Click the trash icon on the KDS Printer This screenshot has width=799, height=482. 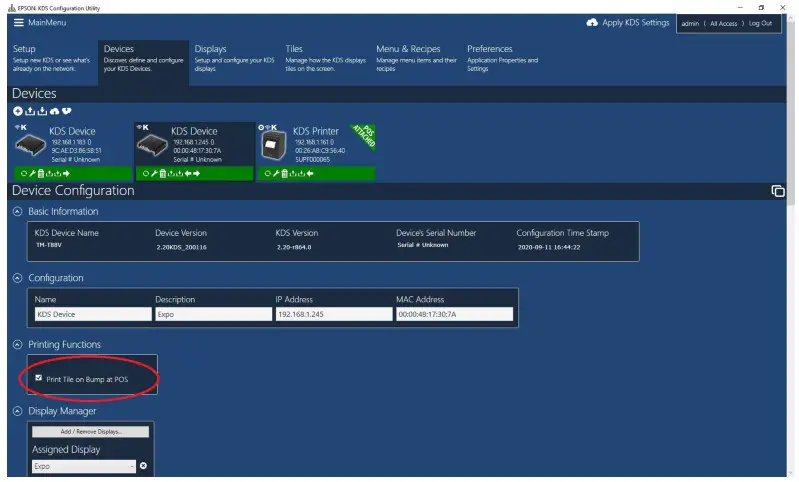[x=284, y=173]
